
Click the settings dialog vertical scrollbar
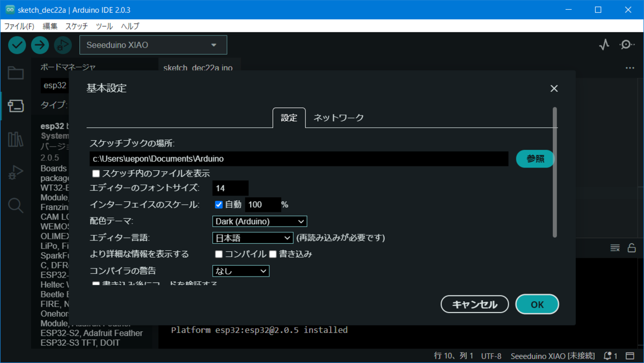[555, 172]
